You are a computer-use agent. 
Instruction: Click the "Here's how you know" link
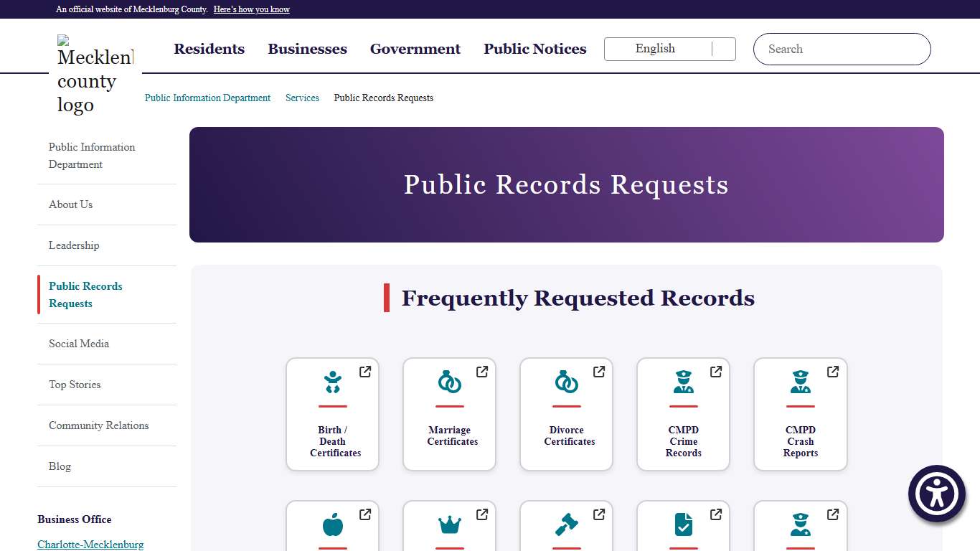(252, 9)
